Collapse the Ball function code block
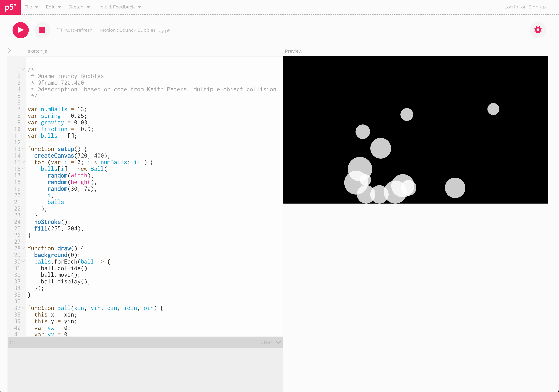The width and height of the screenshot is (559, 392). click(23, 308)
